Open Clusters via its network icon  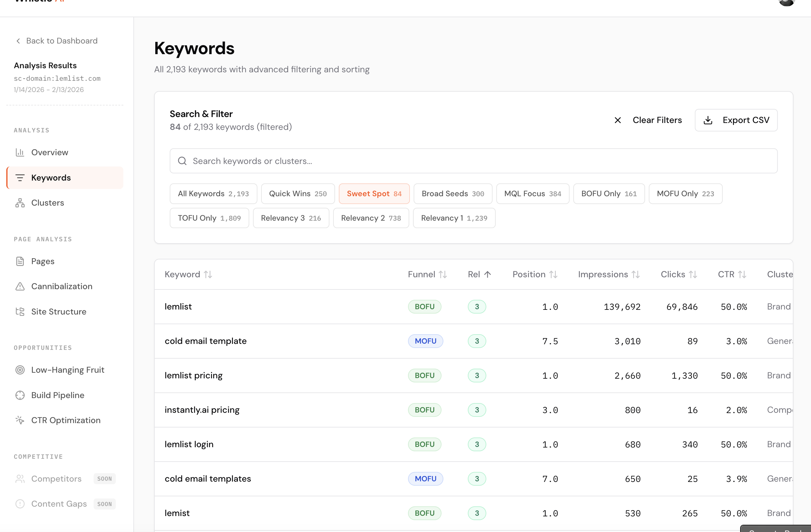pos(20,203)
